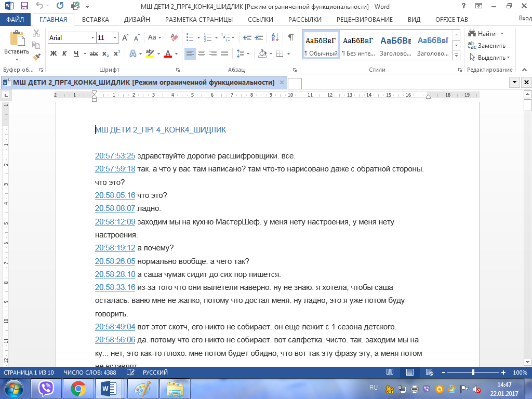Clear all formatting with eraser icon
The image size is (532, 399).
pyautogui.click(x=175, y=37)
